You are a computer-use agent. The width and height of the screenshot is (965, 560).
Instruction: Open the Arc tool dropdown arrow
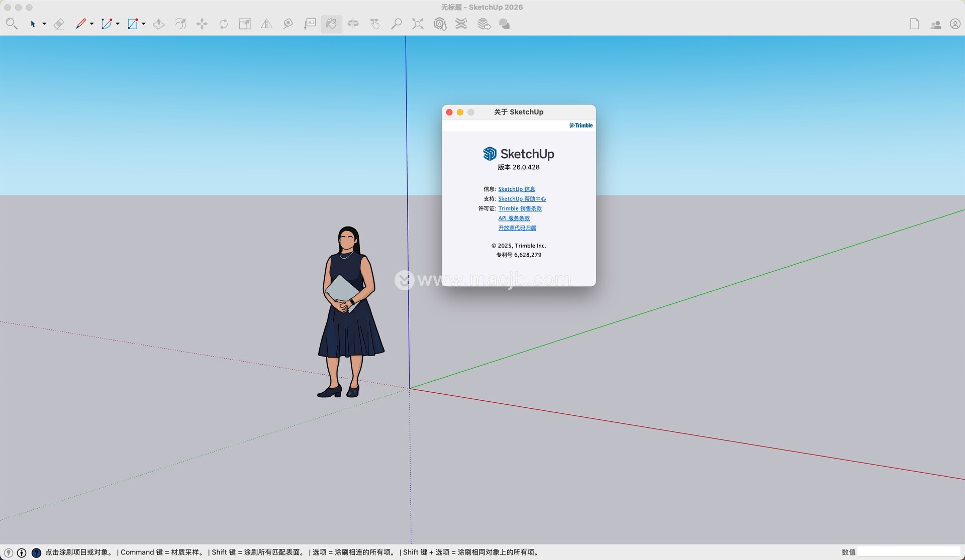[x=118, y=24]
